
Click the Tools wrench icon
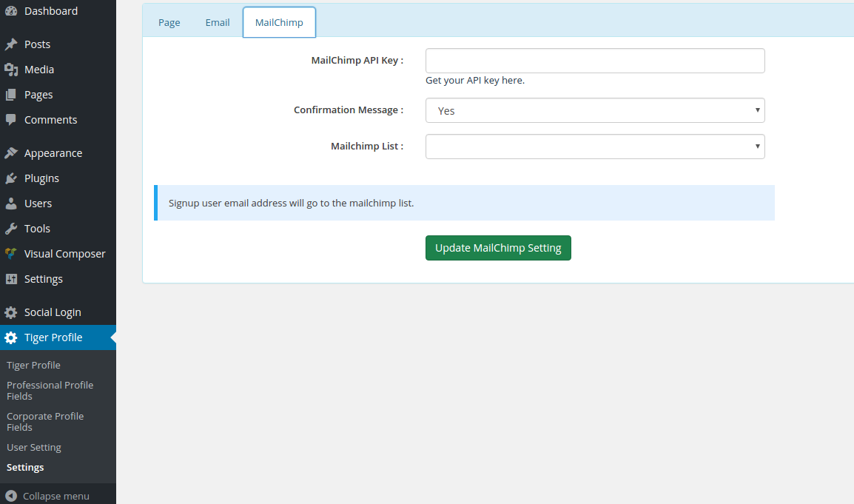click(x=11, y=228)
